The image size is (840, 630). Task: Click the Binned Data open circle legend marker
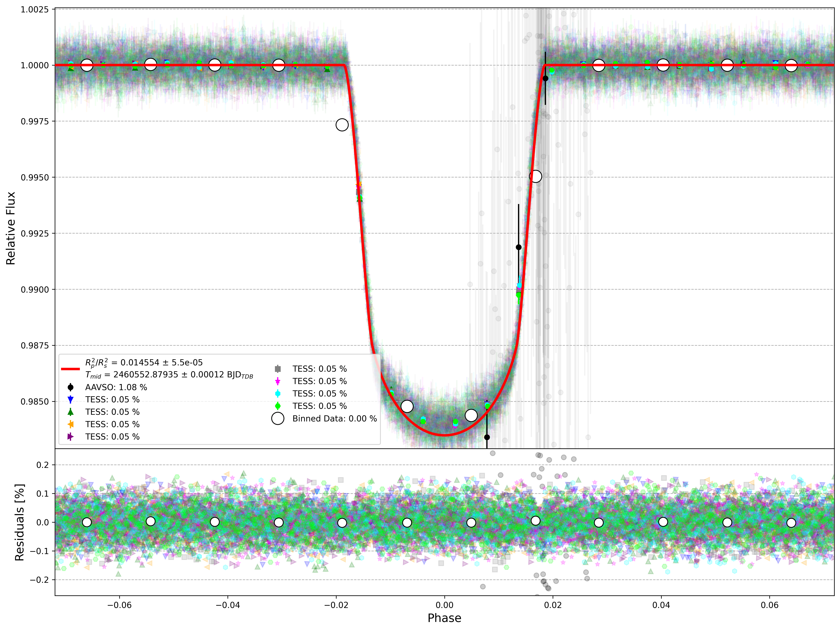point(278,418)
